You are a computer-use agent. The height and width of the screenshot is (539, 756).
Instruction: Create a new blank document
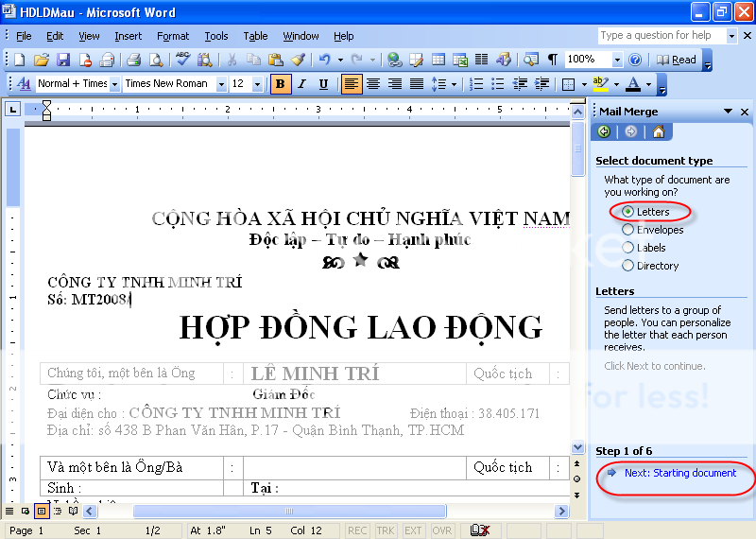[x=19, y=60]
